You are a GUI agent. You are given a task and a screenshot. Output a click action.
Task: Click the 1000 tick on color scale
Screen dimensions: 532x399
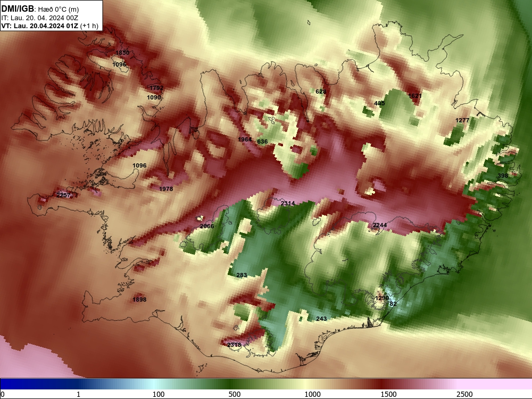pos(312,394)
